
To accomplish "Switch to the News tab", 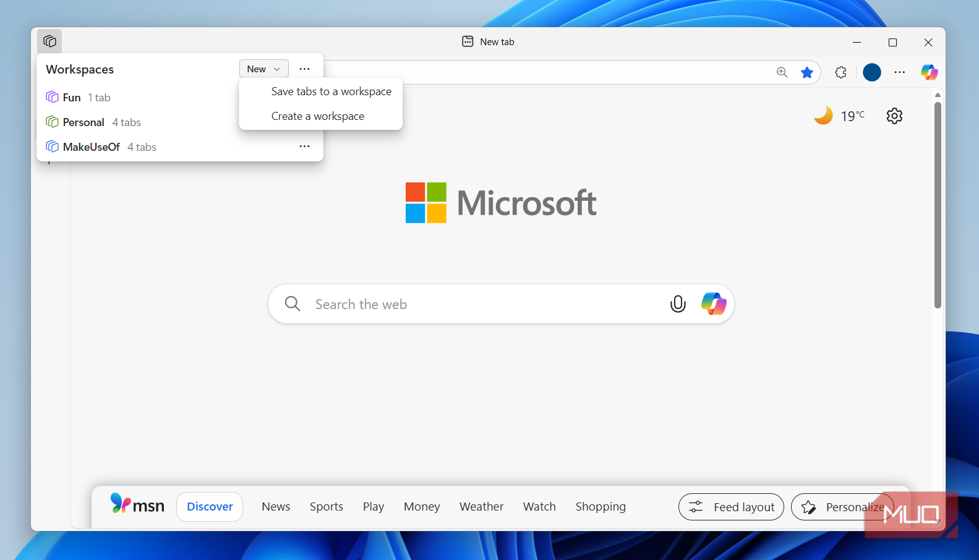I will tap(276, 507).
